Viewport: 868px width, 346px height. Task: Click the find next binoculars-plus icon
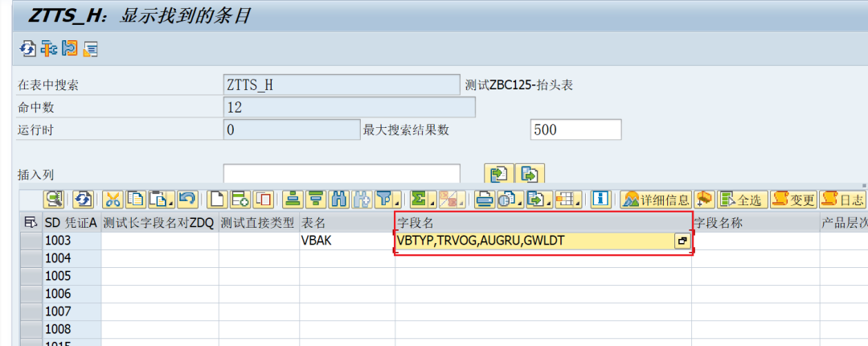pyautogui.click(x=362, y=200)
